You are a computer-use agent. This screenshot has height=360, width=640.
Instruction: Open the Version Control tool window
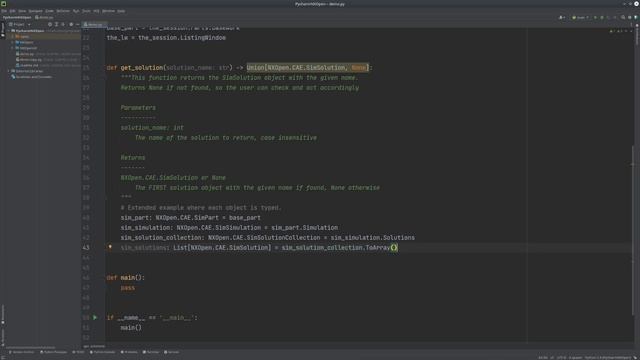[22, 352]
